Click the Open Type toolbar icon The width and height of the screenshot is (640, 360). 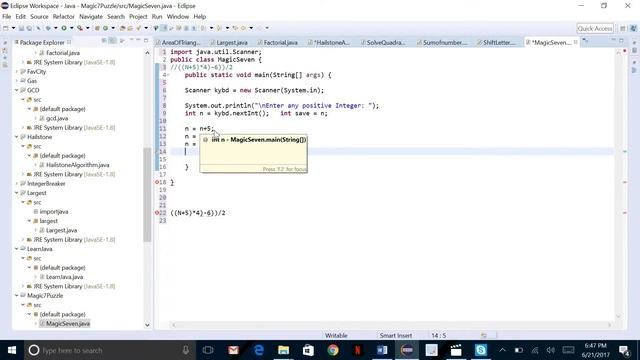click(x=122, y=28)
